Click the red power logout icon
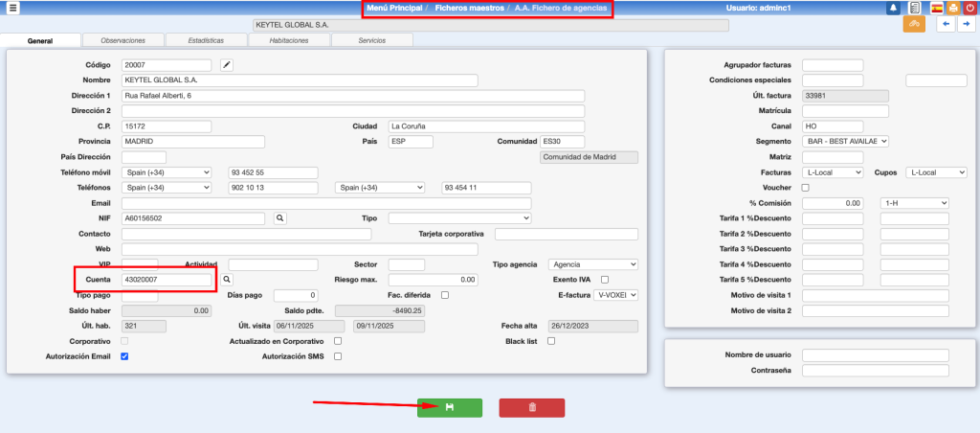Viewport: 980px width, 433px height. click(968, 8)
